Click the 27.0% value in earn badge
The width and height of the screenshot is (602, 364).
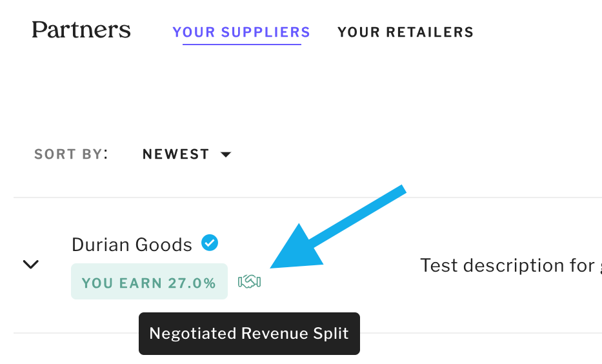click(192, 283)
